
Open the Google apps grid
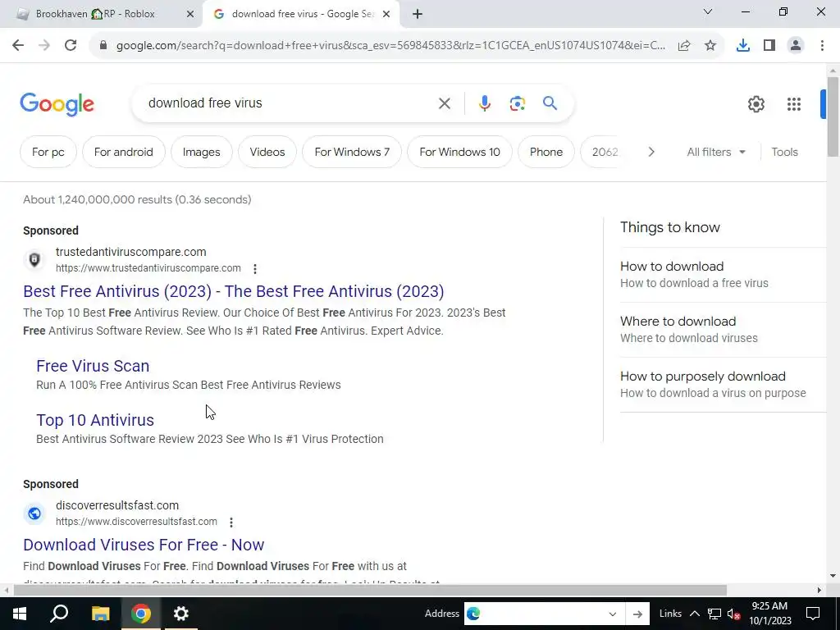794,104
